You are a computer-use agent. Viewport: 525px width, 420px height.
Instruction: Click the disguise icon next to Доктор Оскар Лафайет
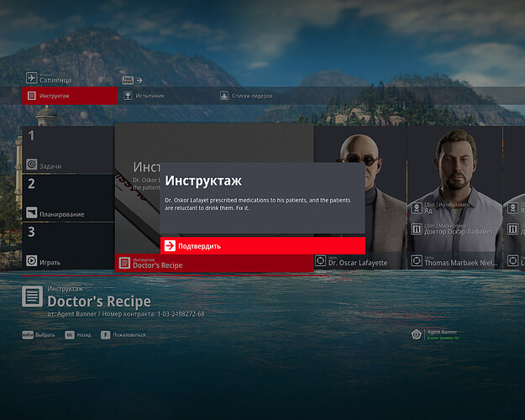[x=417, y=229]
